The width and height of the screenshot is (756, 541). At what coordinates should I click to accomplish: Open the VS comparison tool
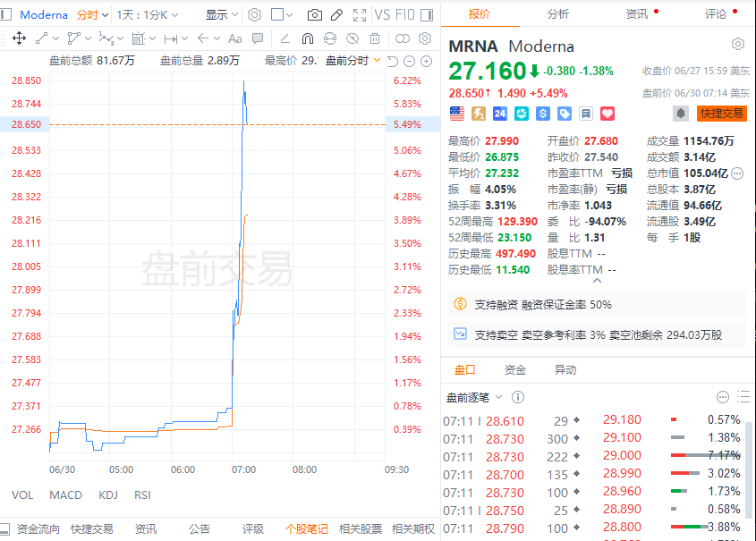[382, 15]
